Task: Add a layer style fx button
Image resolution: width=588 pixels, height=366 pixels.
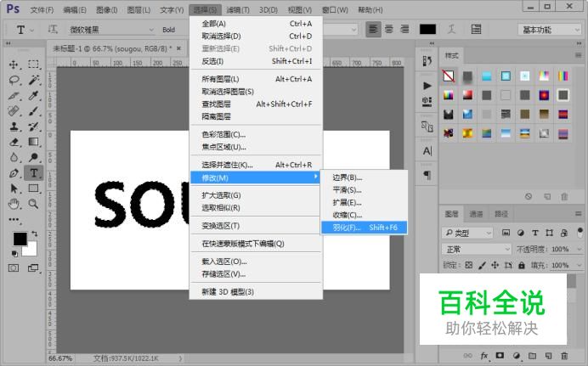Action: [484, 356]
